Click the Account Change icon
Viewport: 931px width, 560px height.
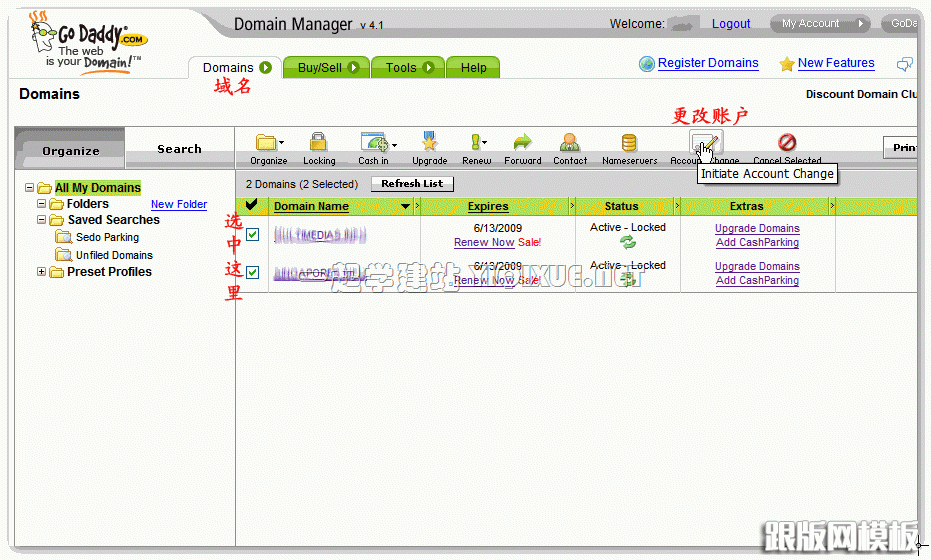[705, 143]
